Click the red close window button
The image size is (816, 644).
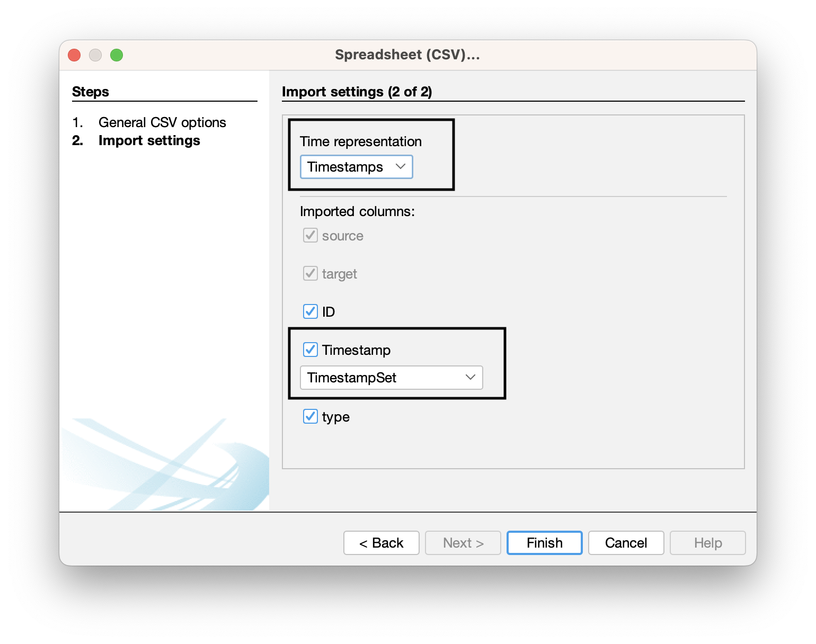pyautogui.click(x=74, y=55)
